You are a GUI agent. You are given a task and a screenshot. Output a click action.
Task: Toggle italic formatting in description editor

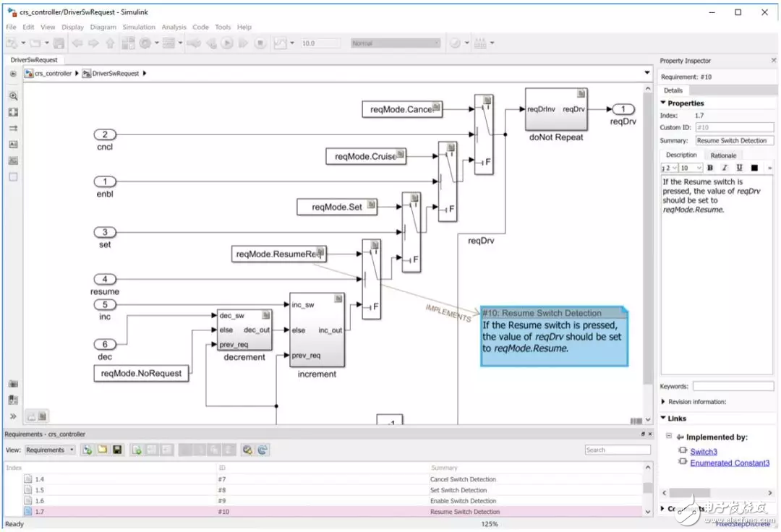pos(725,168)
